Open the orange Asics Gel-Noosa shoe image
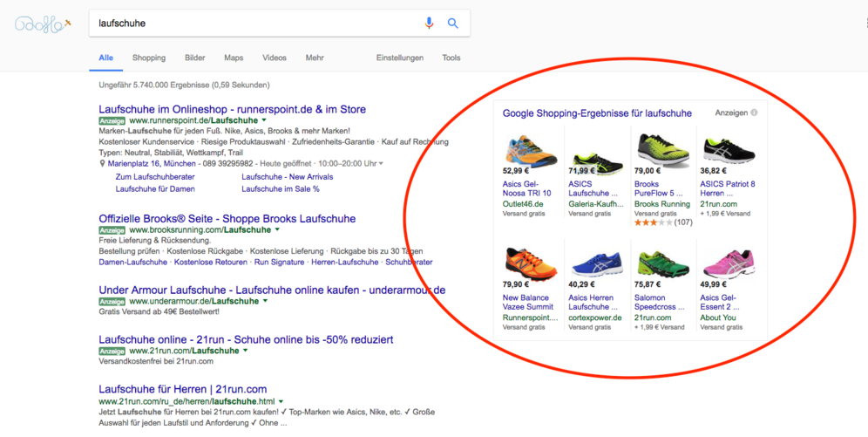868x437 pixels. pos(530,147)
